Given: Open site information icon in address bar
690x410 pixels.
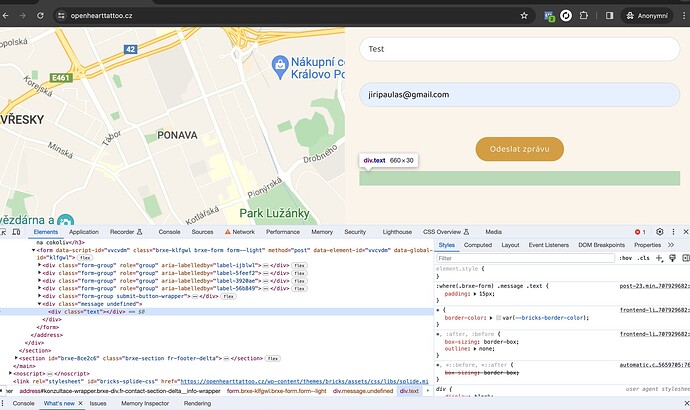Looking at the screenshot, I should click(61, 15).
